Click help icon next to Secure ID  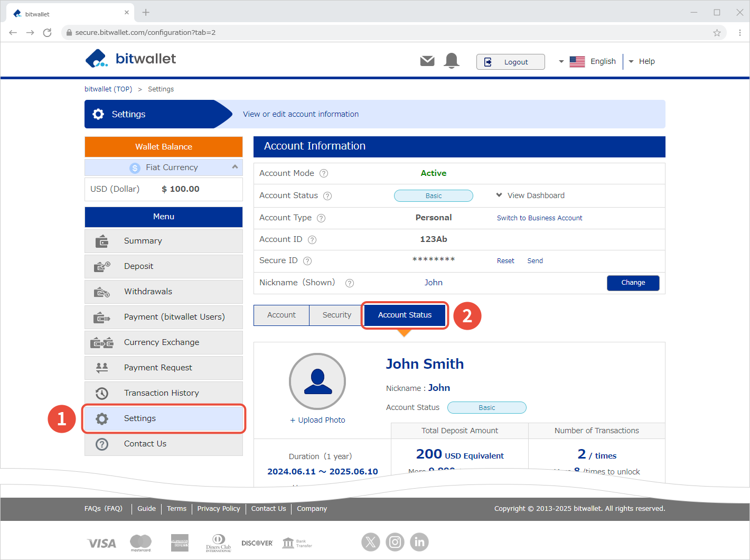307,261
